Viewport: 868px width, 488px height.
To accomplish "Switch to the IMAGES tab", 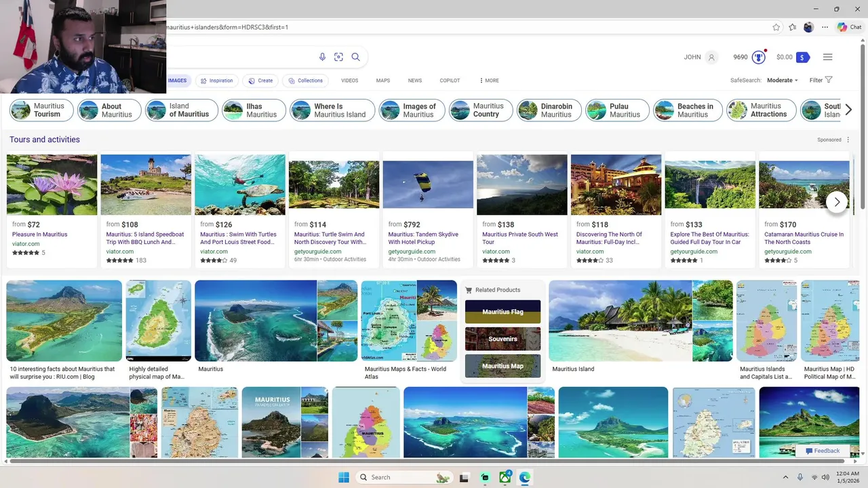I will [177, 81].
